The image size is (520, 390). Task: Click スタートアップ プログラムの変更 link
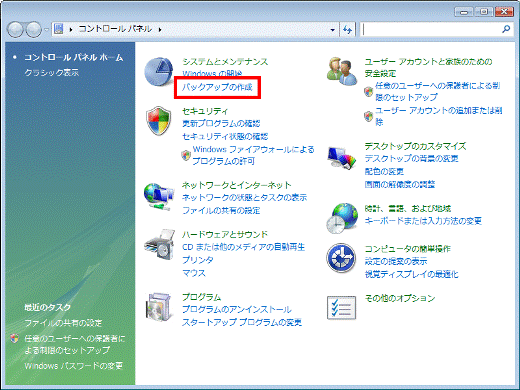pos(242,322)
